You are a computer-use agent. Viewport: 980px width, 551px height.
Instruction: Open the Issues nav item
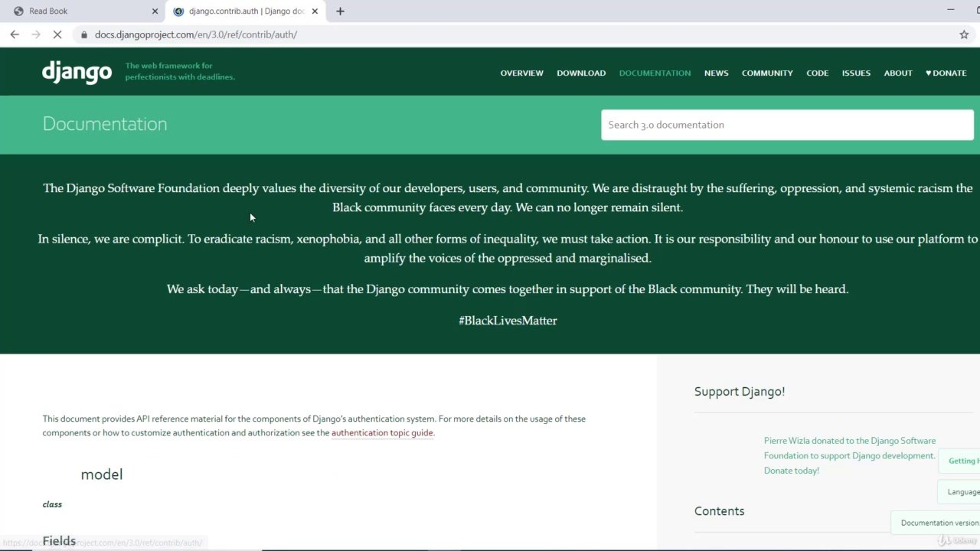pos(856,73)
